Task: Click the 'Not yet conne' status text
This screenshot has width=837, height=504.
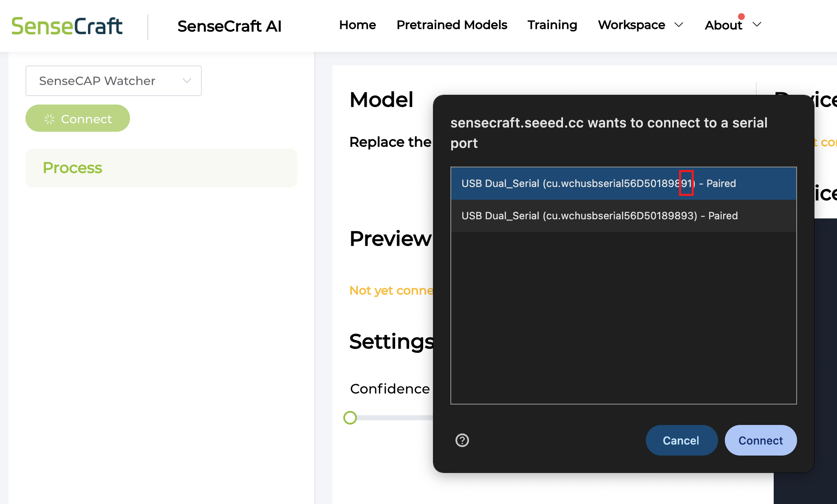Action: coord(391,291)
